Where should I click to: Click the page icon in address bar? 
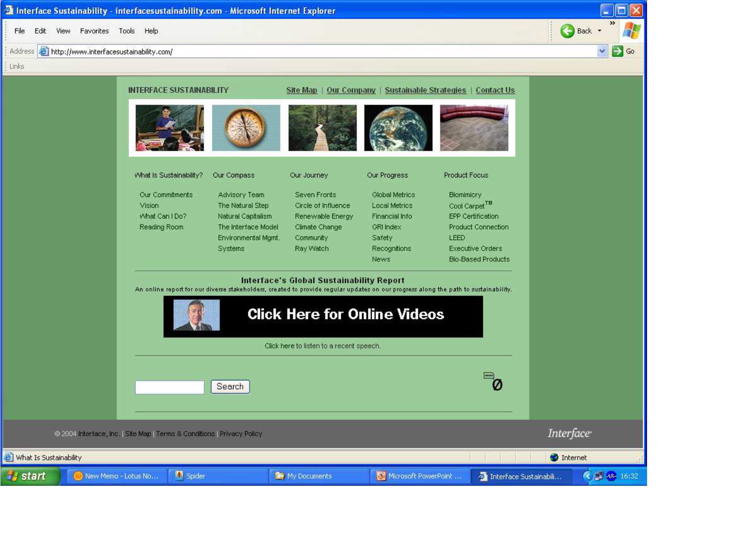click(44, 51)
